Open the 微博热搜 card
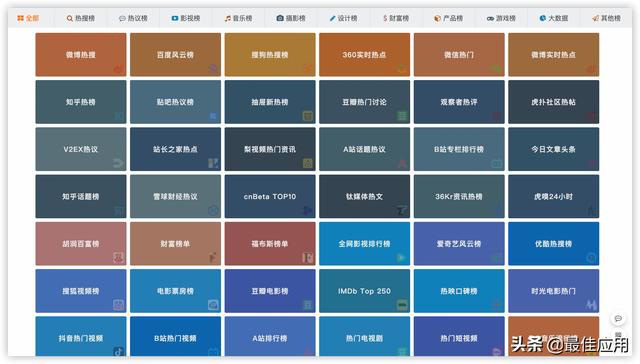The image size is (640, 364). [81, 55]
